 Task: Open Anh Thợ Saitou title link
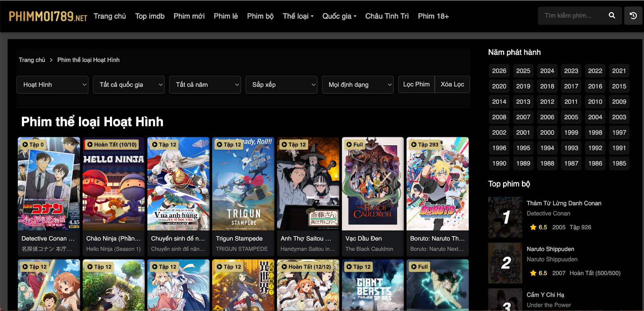(306, 239)
